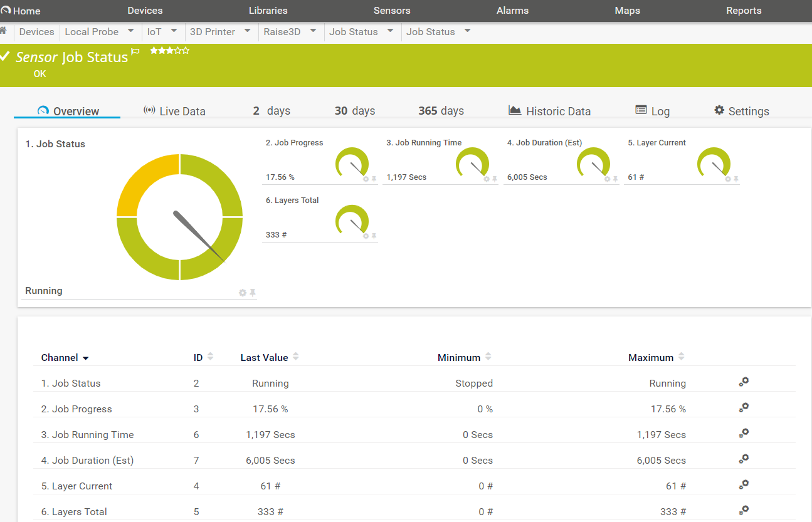Image resolution: width=812 pixels, height=522 pixels.
Task: Expand the 3D Printer dropdown
Action: pyautogui.click(x=247, y=31)
